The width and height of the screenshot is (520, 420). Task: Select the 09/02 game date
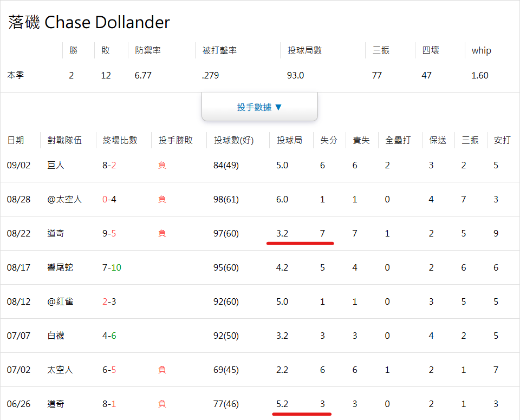click(x=18, y=165)
